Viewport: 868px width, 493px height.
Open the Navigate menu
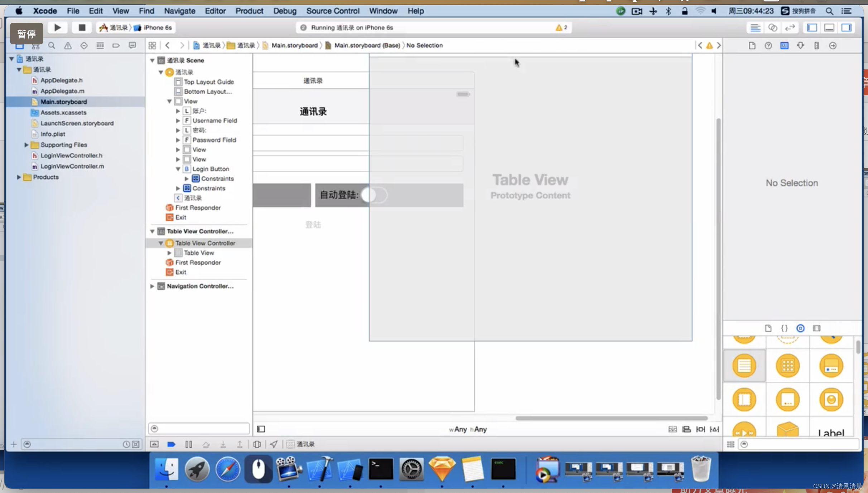coord(179,11)
